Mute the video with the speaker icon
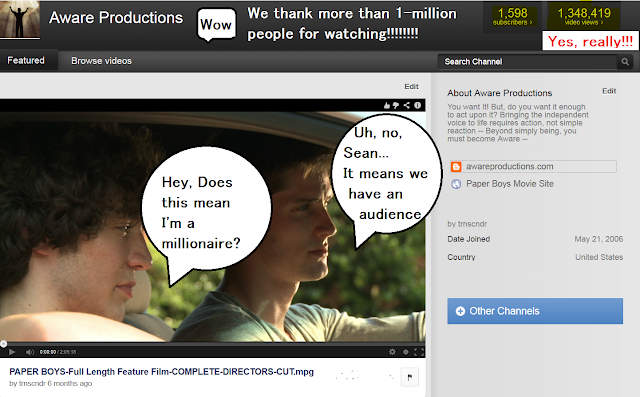 tap(30, 352)
